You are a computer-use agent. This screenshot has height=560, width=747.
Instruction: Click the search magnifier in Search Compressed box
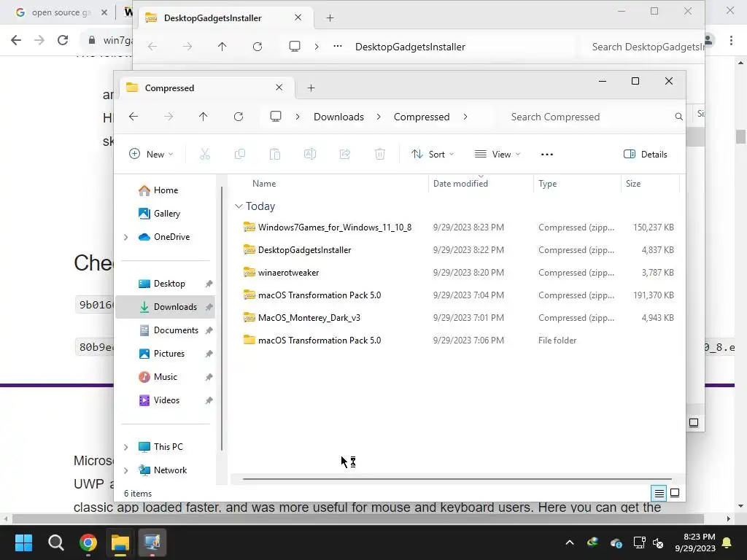pyautogui.click(x=679, y=117)
